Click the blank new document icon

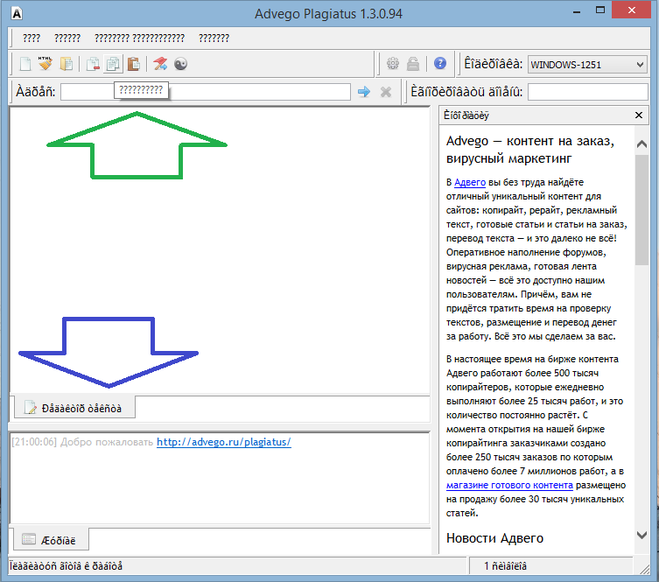(26, 64)
